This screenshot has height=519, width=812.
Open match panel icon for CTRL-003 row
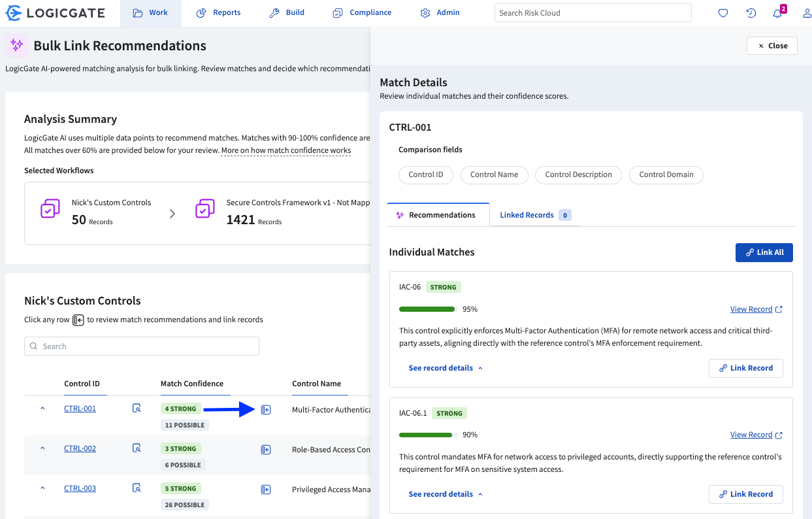(x=266, y=490)
